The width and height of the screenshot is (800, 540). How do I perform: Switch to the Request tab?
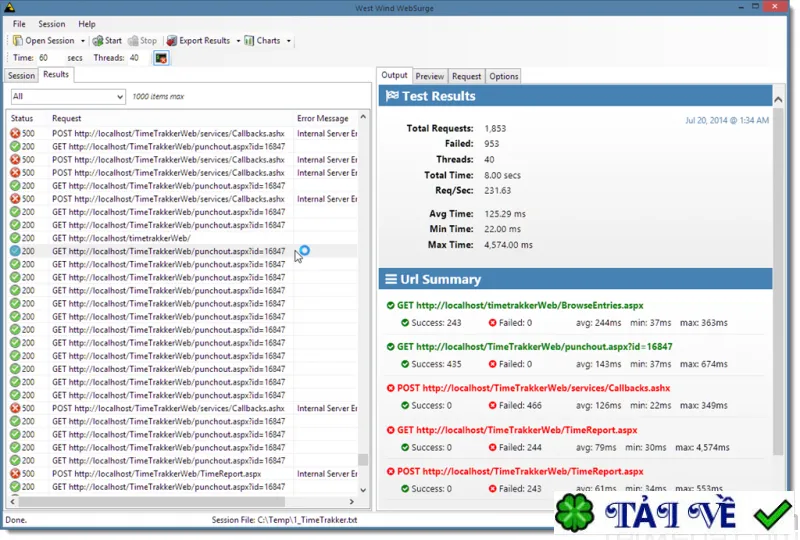tap(466, 76)
